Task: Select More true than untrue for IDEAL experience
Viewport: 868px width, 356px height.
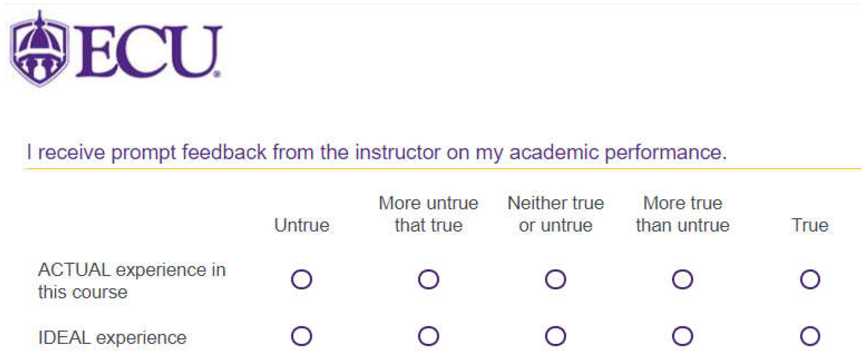Action: coord(682,336)
